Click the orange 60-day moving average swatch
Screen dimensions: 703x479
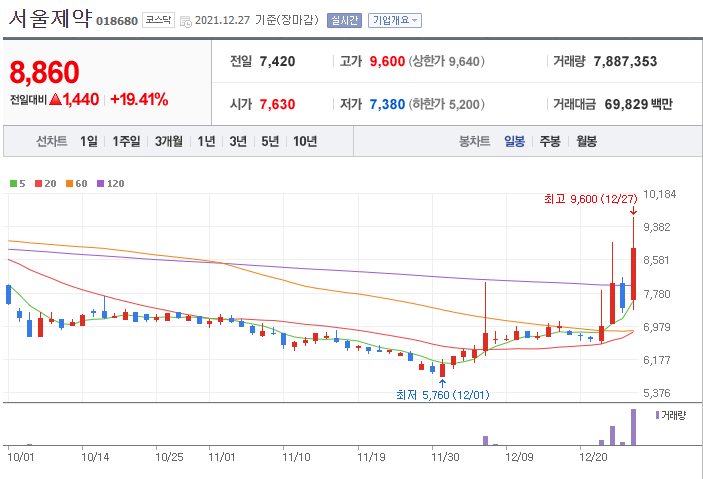[69, 183]
